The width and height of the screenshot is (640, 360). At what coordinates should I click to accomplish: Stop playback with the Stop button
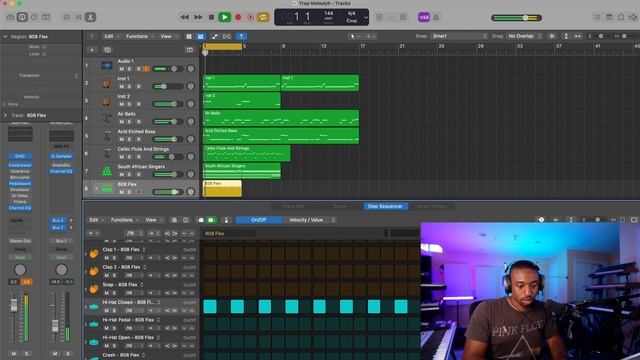pyautogui.click(x=211, y=17)
